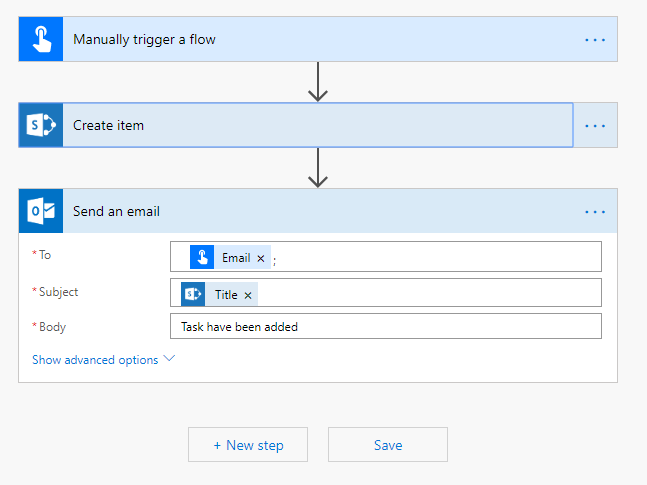The image size is (647, 485).
Task: Open the Manually trigger a flow menu
Action: click(595, 40)
